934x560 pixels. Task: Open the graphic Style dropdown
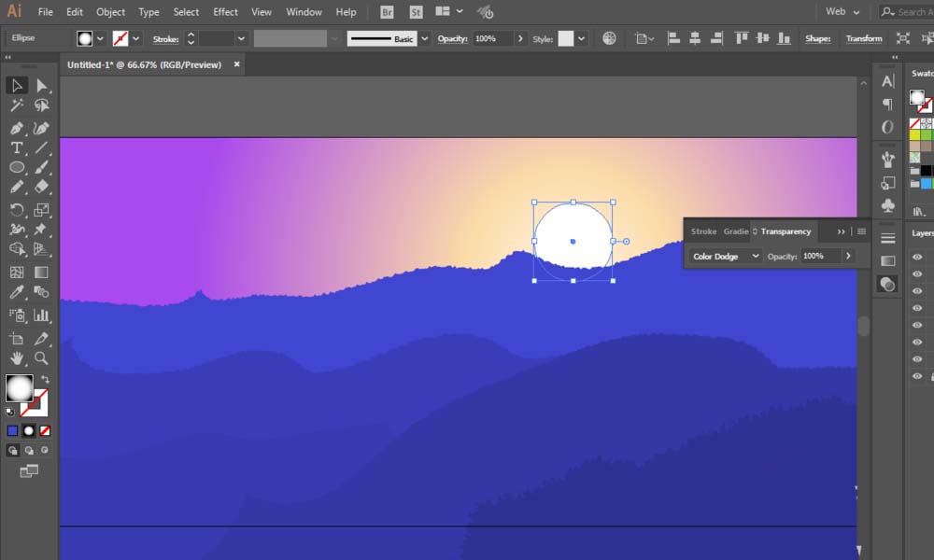click(x=581, y=38)
